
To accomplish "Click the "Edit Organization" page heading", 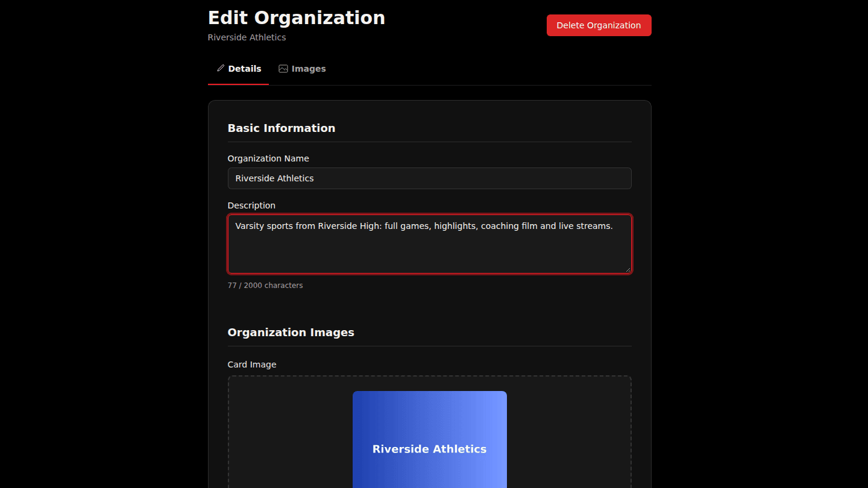I will (x=297, y=17).
